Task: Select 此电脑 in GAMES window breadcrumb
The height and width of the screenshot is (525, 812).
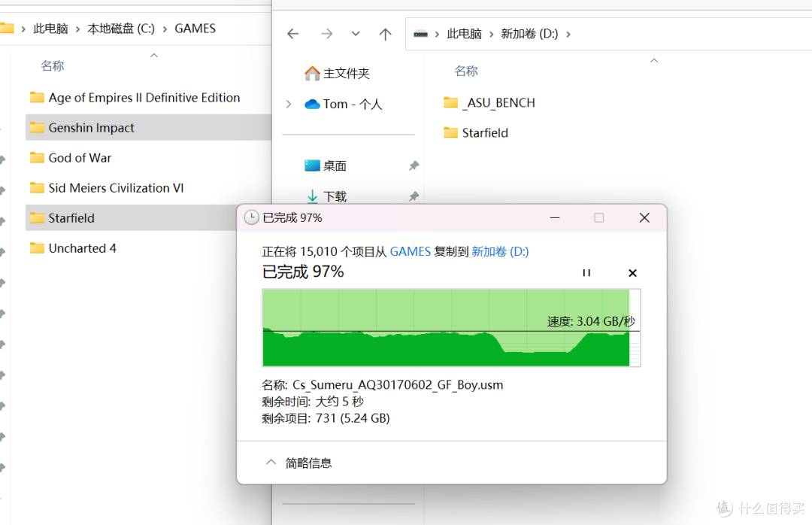Action: pyautogui.click(x=50, y=29)
